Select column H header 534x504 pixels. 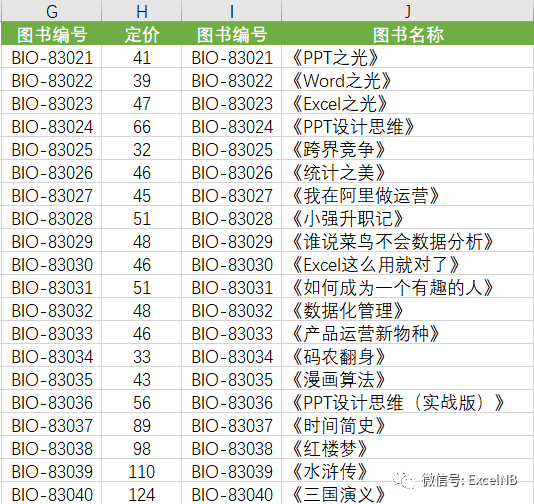[142, 11]
